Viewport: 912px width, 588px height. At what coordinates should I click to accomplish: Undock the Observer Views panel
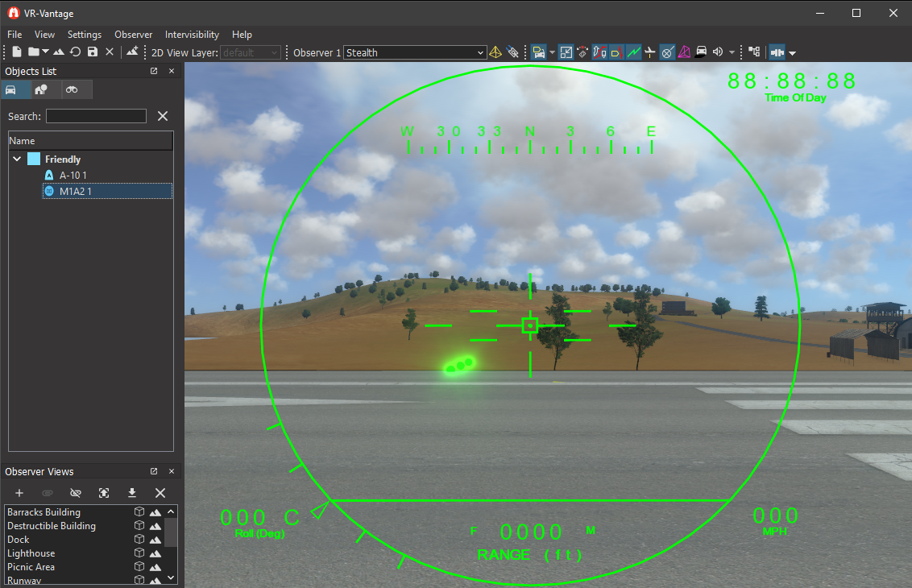tap(154, 471)
